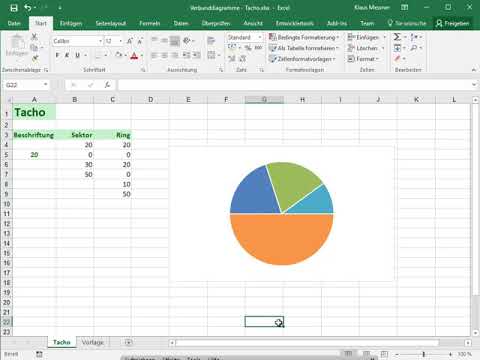Select the Tacho sheet tab

click(62, 342)
